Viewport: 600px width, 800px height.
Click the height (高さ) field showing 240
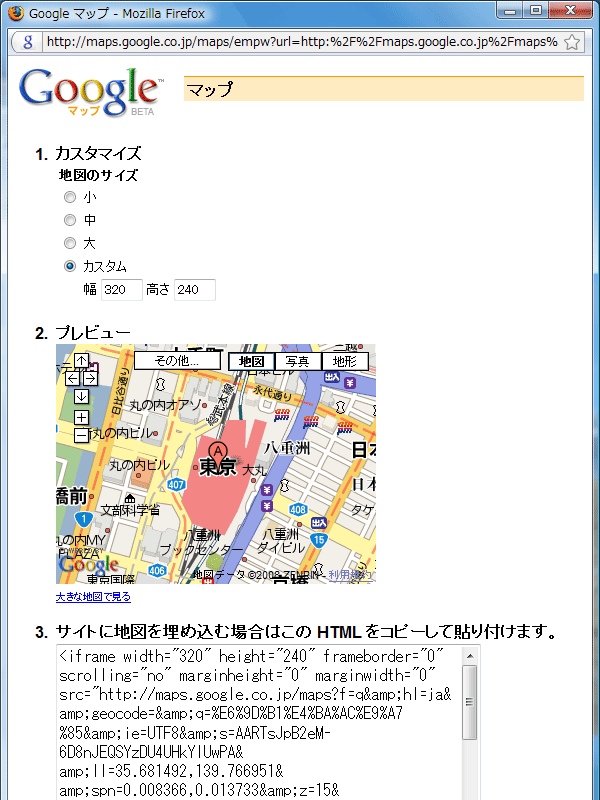coord(195,290)
